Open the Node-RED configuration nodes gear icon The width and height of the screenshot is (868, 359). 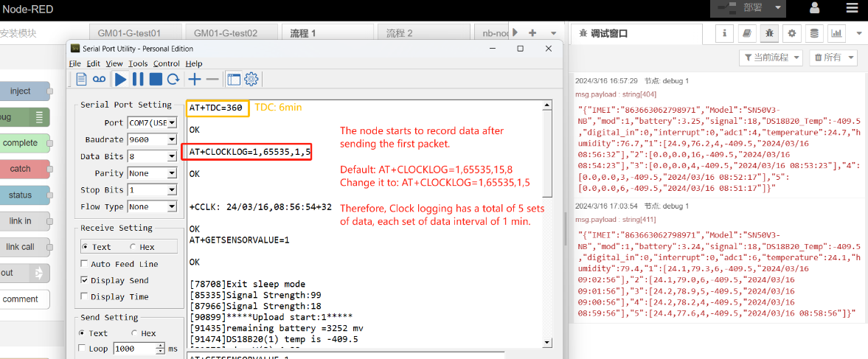[x=791, y=34]
